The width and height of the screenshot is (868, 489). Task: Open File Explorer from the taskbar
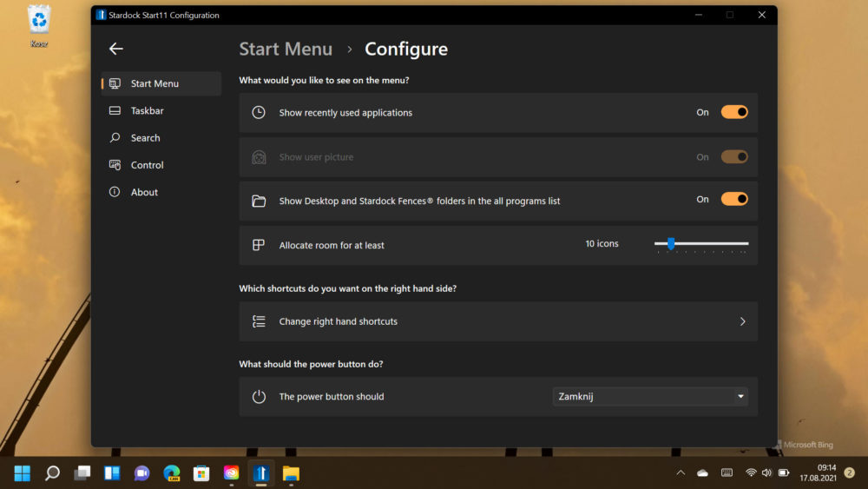click(291, 473)
